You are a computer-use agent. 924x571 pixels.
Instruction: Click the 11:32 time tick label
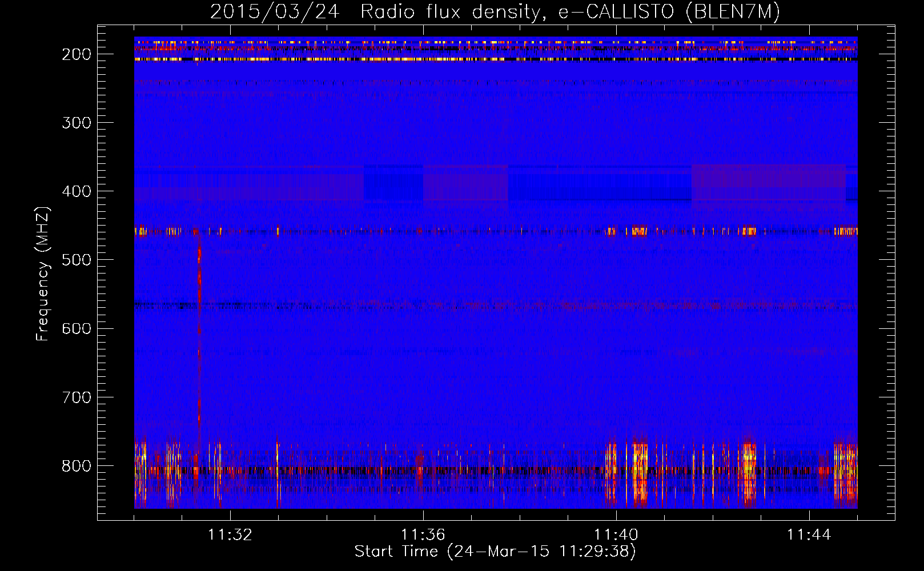(x=230, y=535)
